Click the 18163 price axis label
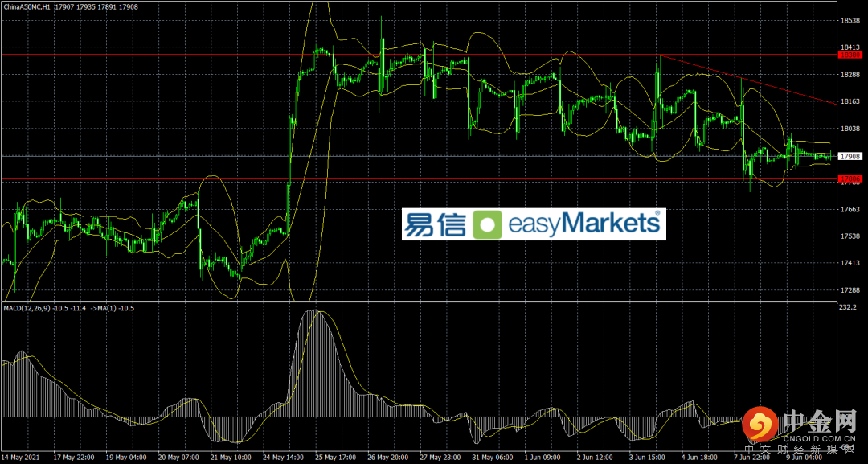The width and height of the screenshot is (868, 464). point(850,101)
